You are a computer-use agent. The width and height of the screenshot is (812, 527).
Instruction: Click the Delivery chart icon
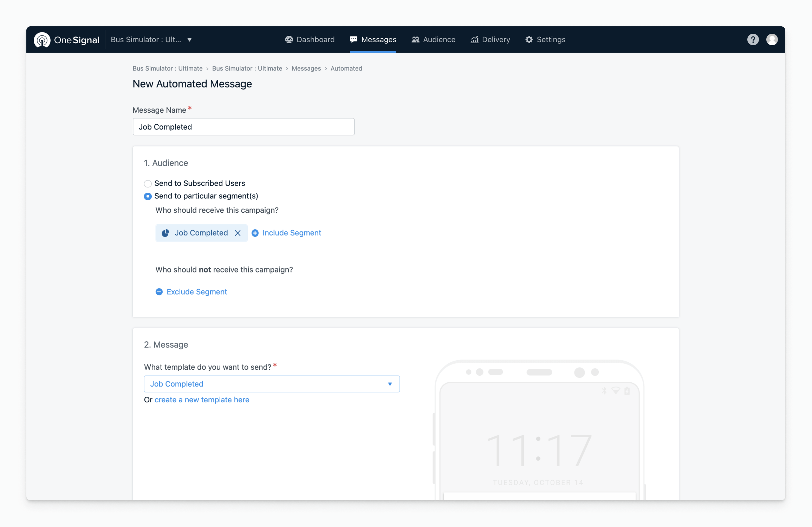(x=474, y=39)
